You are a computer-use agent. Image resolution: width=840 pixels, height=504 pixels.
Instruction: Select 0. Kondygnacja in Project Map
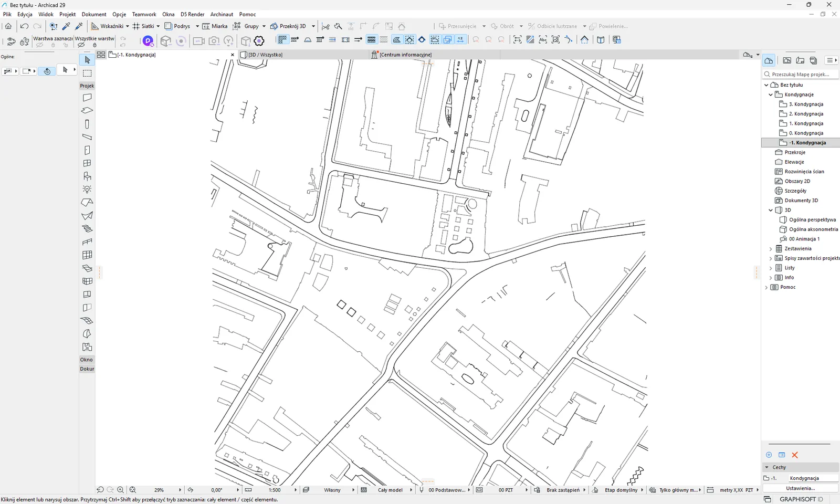click(805, 133)
